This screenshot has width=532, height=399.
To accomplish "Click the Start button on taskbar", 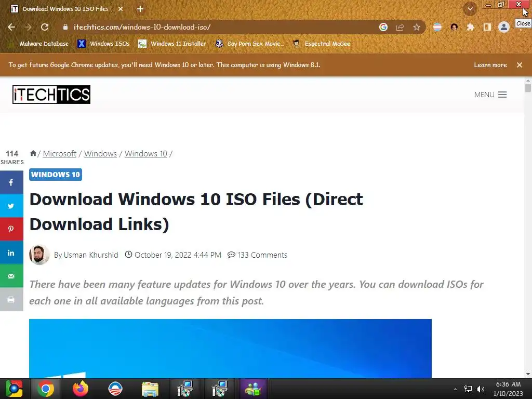I will pos(14,389).
